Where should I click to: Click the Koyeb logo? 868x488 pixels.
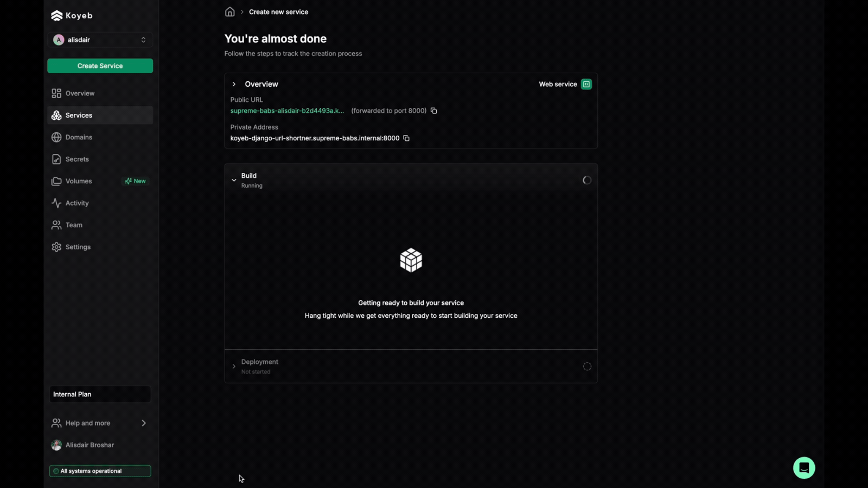(72, 16)
